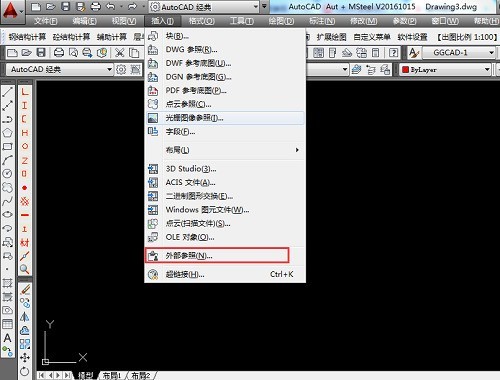Click 软件设置 toolbar button
Image resolution: width=500 pixels, height=380 pixels.
(x=412, y=37)
